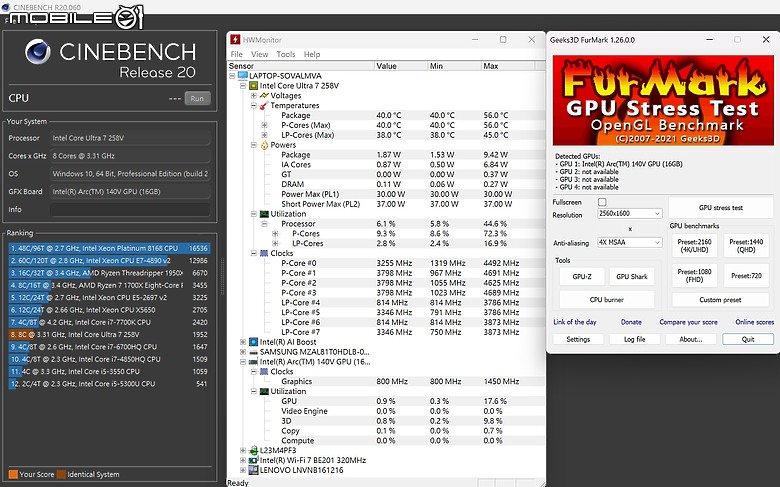The height and width of the screenshot is (487, 780).
Task: Open the About... dialog in FurMark
Action: (691, 339)
